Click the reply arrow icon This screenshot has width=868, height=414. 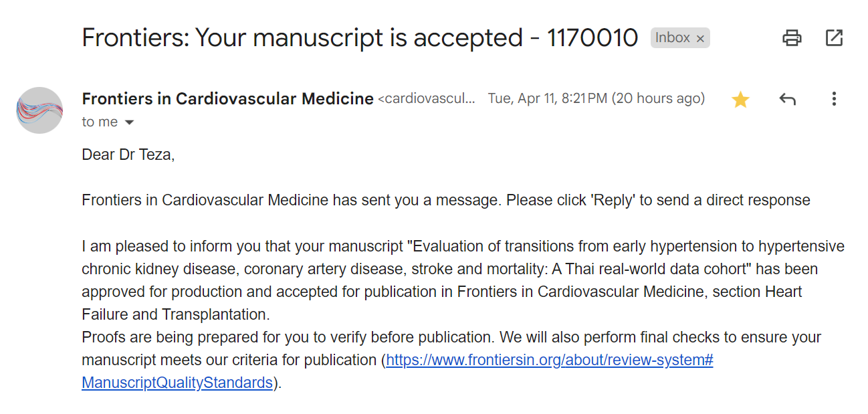tap(787, 100)
